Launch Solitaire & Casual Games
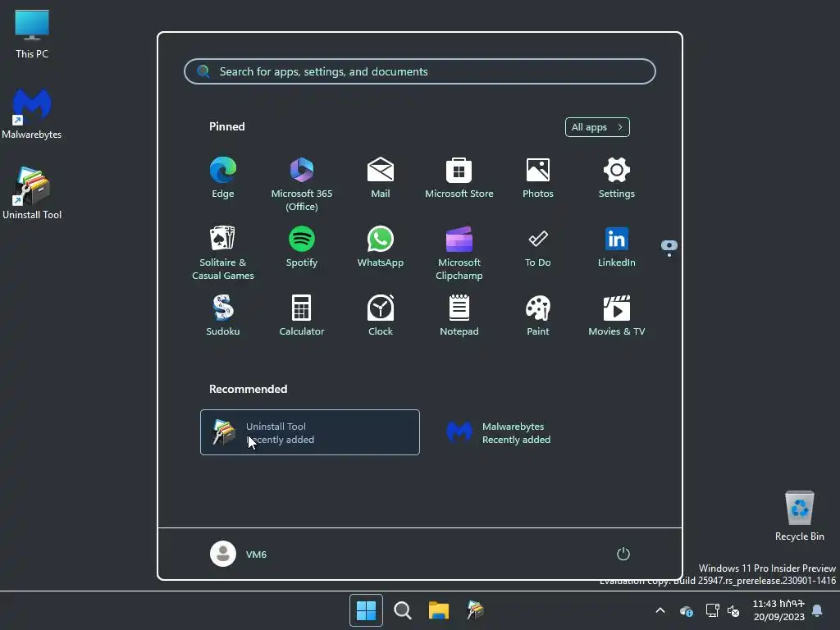The image size is (840, 630). [x=223, y=253]
